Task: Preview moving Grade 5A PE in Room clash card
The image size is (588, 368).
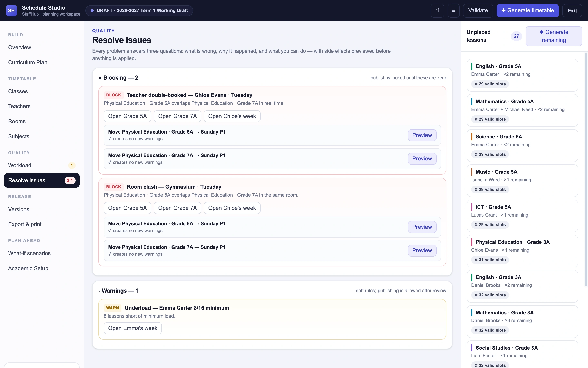Action: tap(422, 227)
